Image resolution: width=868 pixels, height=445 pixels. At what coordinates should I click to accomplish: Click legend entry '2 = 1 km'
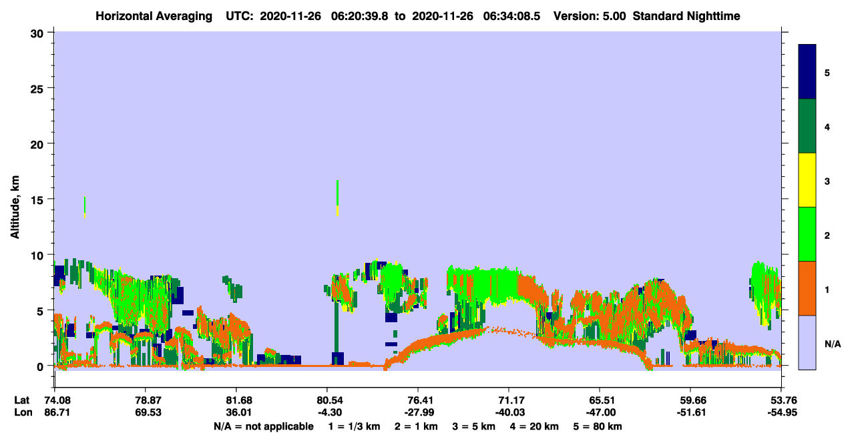[415, 426]
